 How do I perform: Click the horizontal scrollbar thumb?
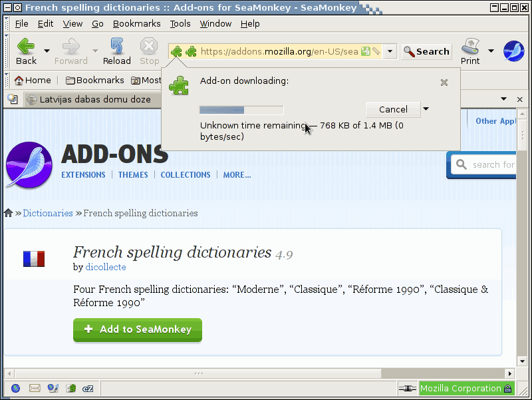(x=198, y=373)
